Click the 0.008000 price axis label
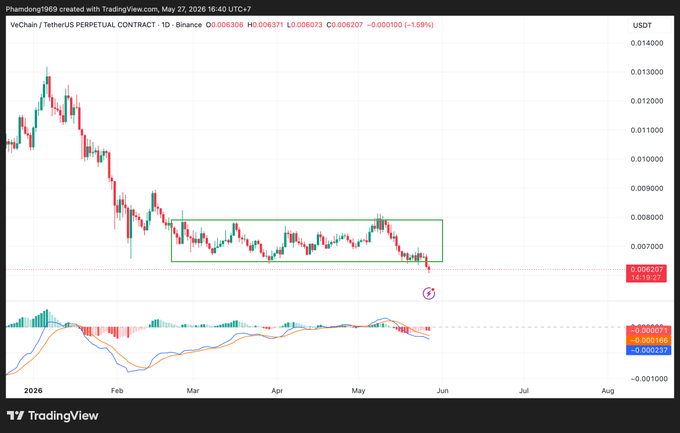 coord(647,217)
